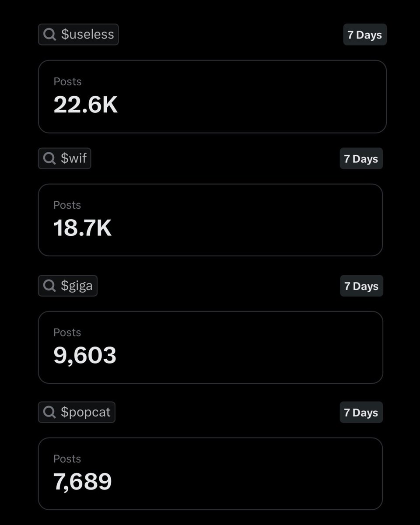Click the magnifier icon next to $wif
Image resolution: width=420 pixels, height=525 pixels.
tap(49, 158)
